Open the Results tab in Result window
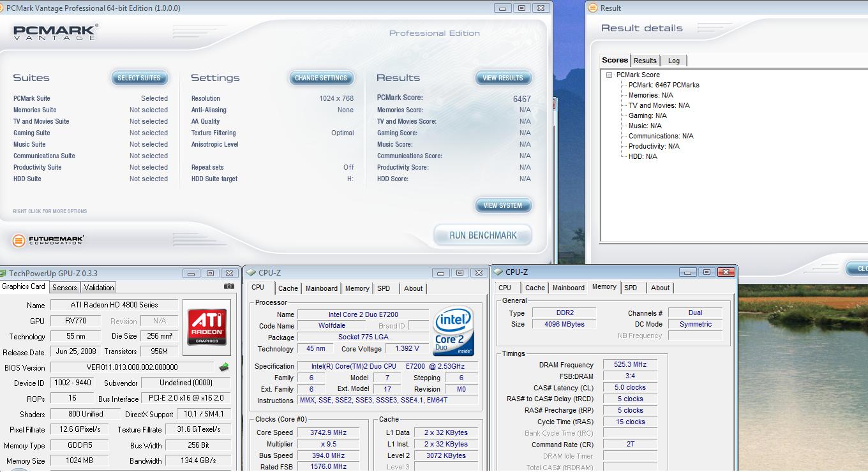868x472 pixels. [645, 61]
